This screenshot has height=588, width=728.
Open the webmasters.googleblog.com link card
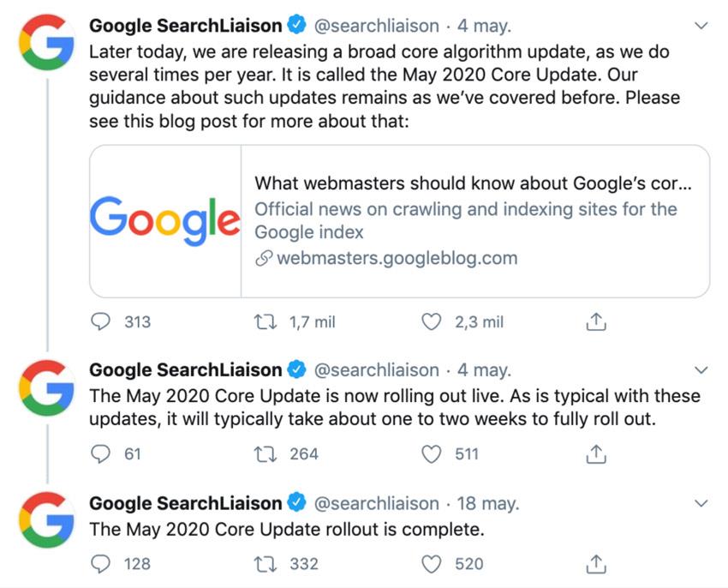pyautogui.click(x=399, y=221)
